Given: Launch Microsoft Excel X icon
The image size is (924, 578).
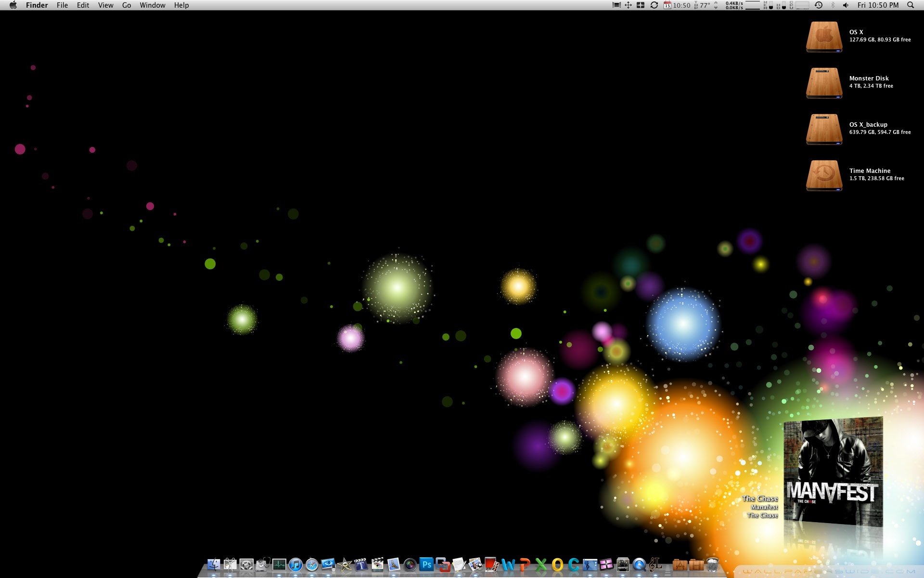Looking at the screenshot, I should coord(541,565).
